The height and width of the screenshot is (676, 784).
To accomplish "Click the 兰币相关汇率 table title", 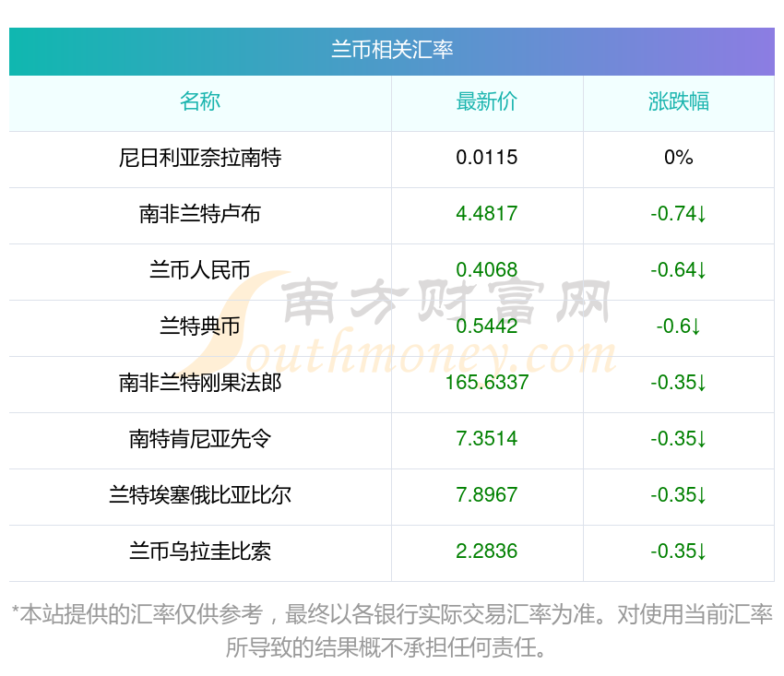I will (392, 50).
